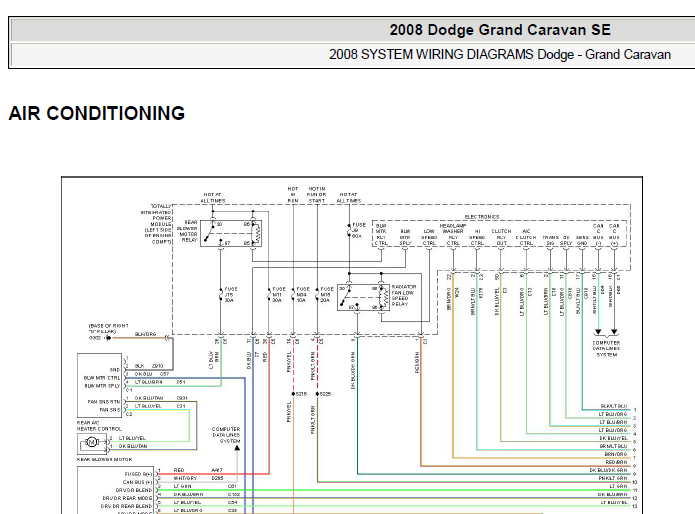This screenshot has width=695, height=514.
Task: Click the 'SENS GND' terminal label
Action: click(x=582, y=240)
